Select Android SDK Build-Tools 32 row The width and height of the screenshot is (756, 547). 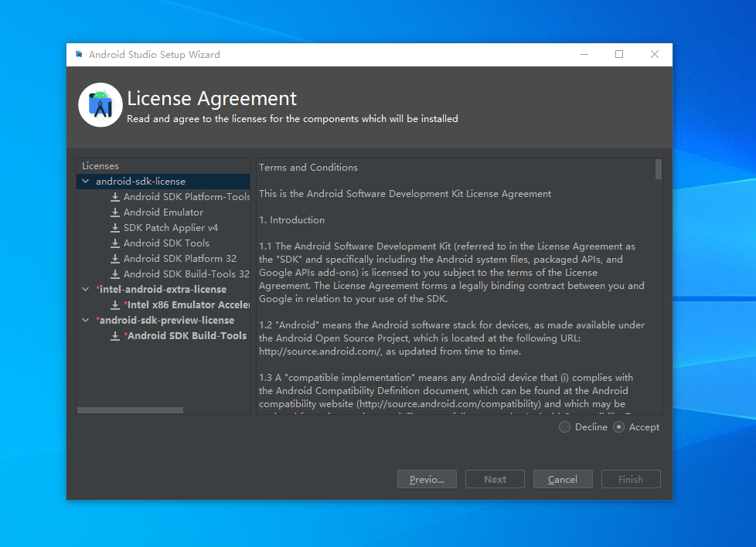tap(163, 273)
